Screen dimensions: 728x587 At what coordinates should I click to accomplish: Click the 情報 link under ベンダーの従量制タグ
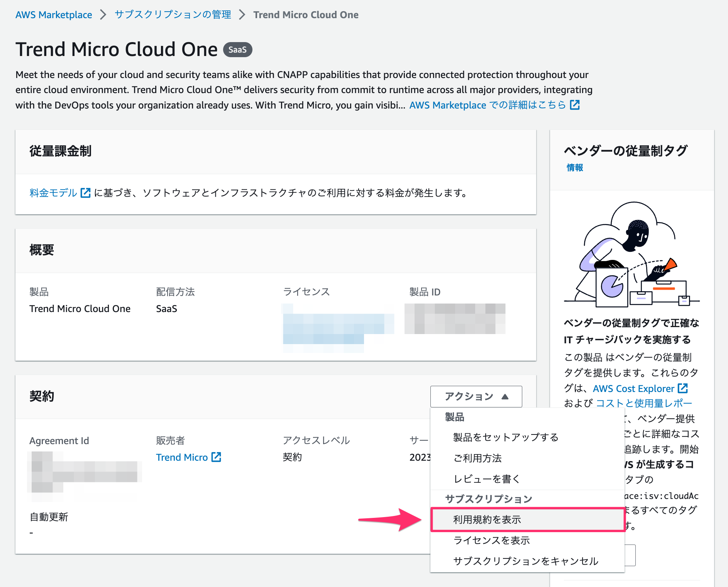pos(574,167)
